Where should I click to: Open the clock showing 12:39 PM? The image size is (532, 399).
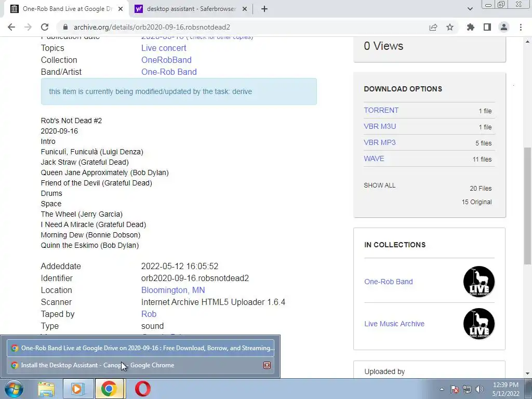(x=506, y=389)
